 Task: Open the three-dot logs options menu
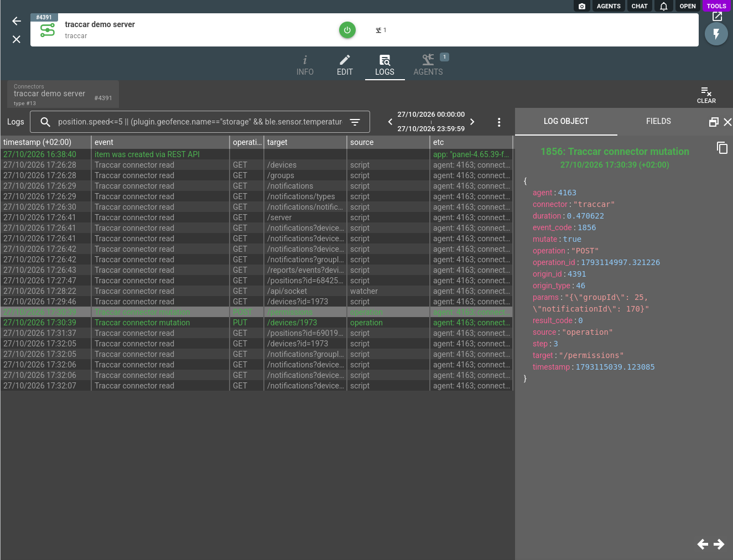(499, 122)
